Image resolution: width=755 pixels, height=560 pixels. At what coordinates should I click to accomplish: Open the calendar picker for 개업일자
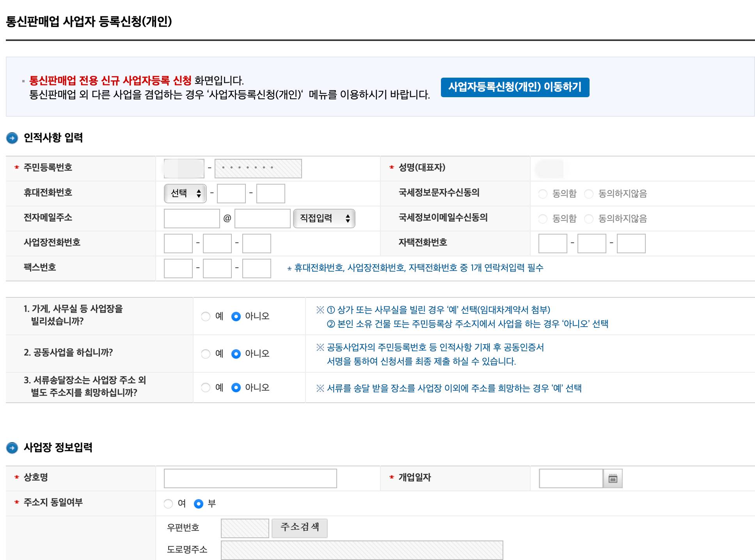click(x=613, y=478)
